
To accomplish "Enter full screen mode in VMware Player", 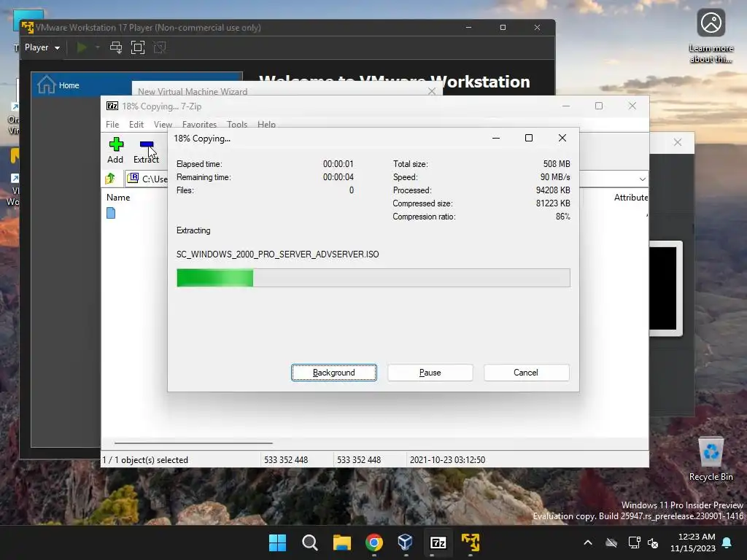I will pyautogui.click(x=138, y=47).
